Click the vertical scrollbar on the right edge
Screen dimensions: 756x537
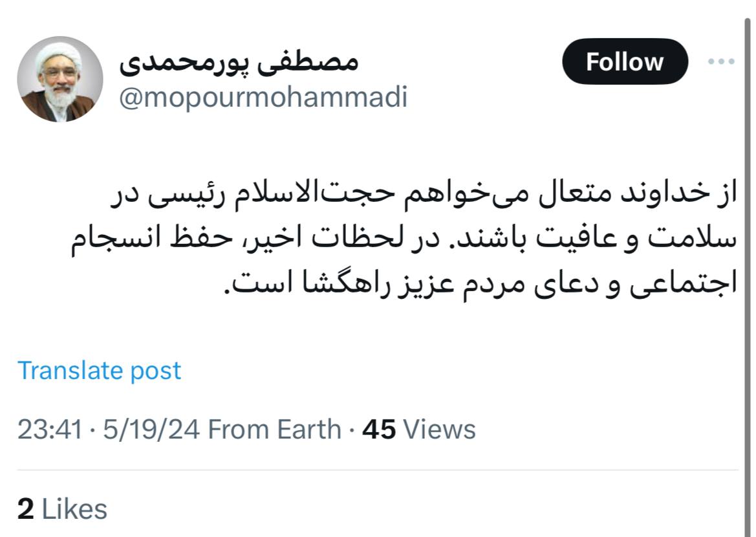point(750,259)
